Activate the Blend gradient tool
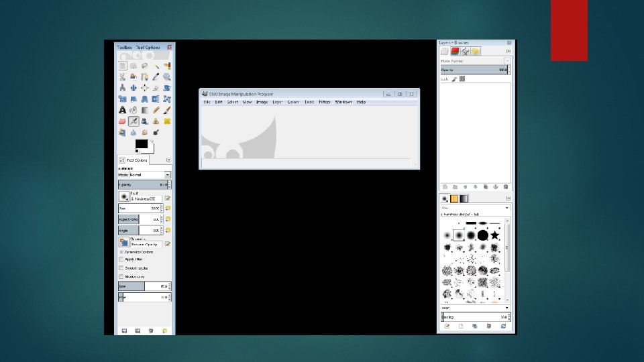Image resolution: width=644 pixels, height=362 pixels. tap(145, 110)
